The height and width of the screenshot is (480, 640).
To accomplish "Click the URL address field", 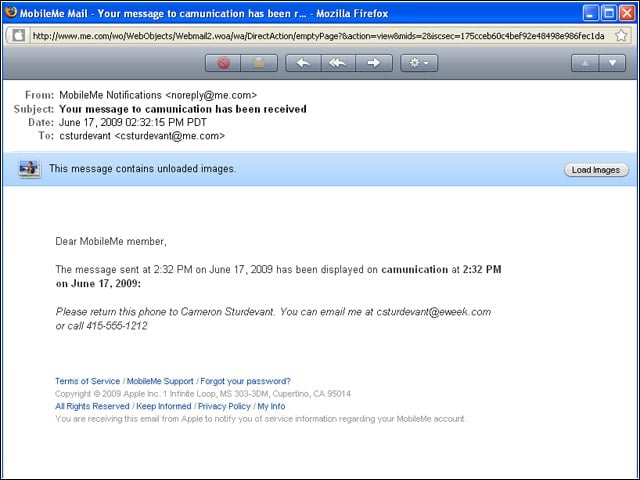I will [318, 36].
